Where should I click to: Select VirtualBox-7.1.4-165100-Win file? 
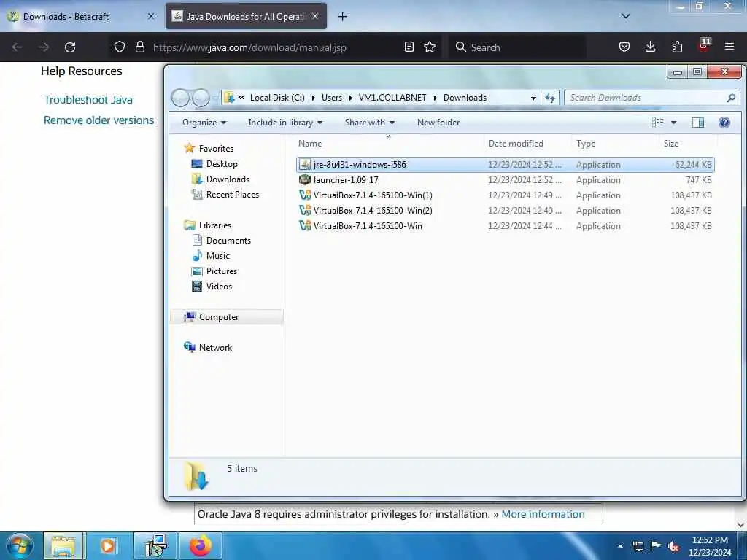click(x=506, y=226)
